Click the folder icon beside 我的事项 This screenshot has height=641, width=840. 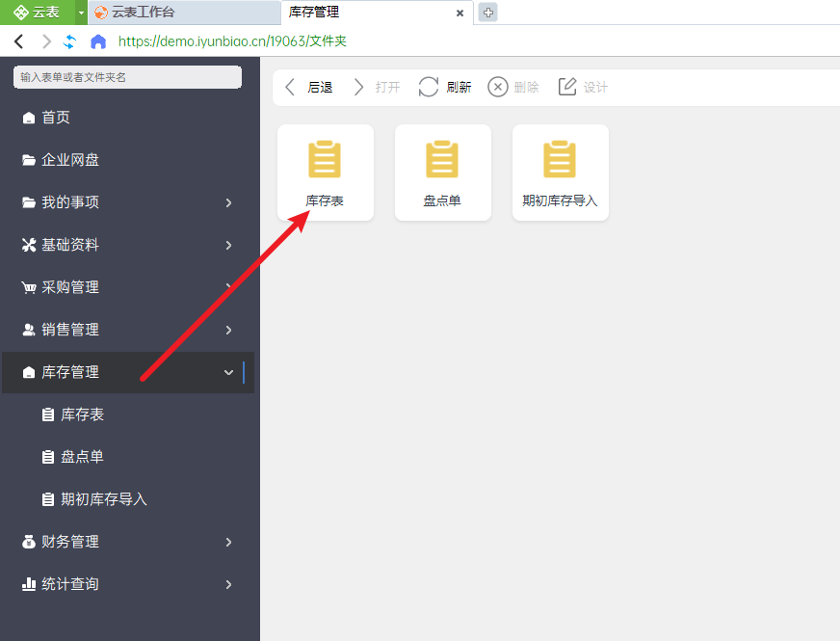pyautogui.click(x=29, y=202)
